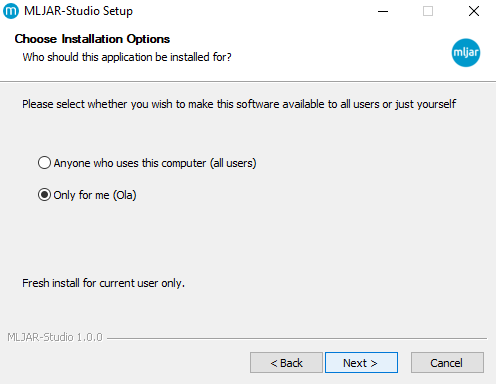Click the "MLJAR-Studio 1.0.0" version label

[55, 337]
